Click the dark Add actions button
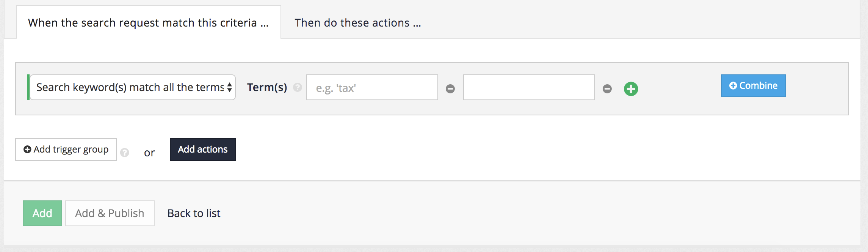Viewport: 868px width, 252px height. click(202, 149)
